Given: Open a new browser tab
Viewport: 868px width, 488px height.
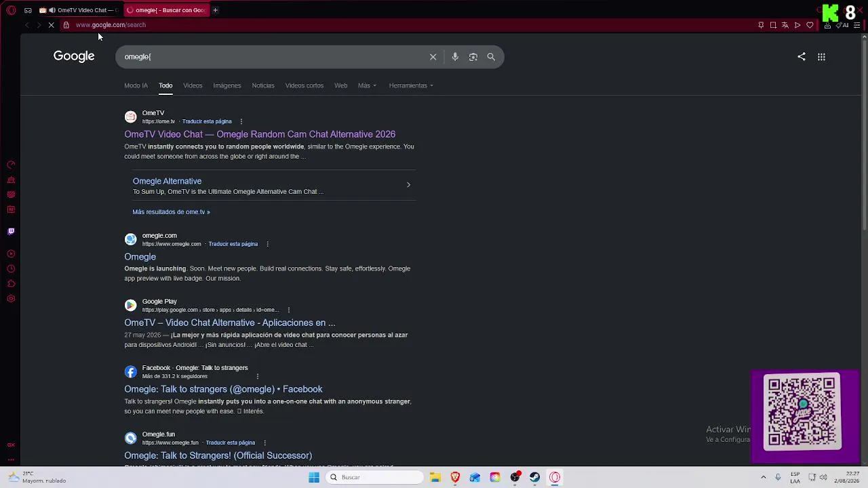Looking at the screenshot, I should click(215, 10).
